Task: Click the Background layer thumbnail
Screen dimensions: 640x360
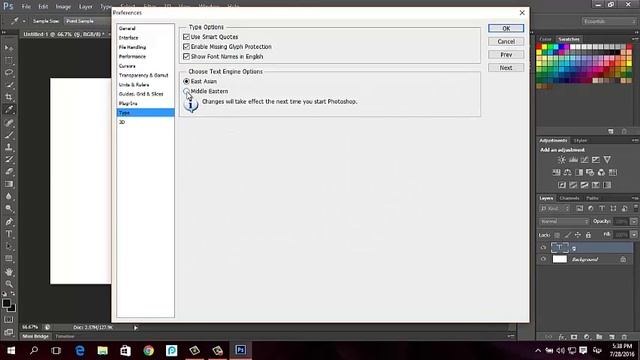Action: (x=560, y=259)
